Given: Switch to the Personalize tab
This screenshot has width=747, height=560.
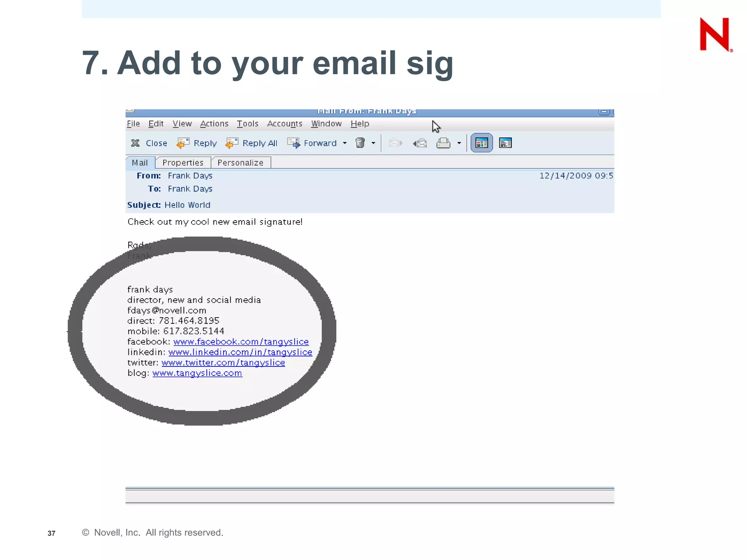Looking at the screenshot, I should (x=241, y=163).
